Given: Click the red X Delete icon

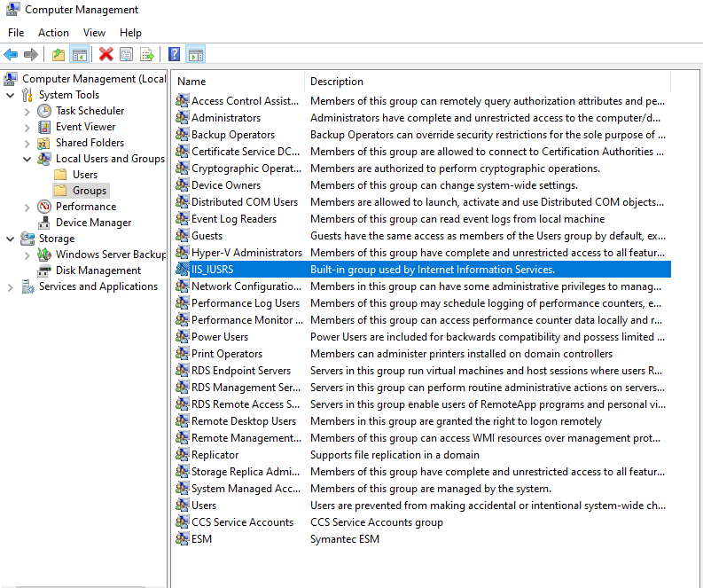Looking at the screenshot, I should pyautogui.click(x=105, y=55).
